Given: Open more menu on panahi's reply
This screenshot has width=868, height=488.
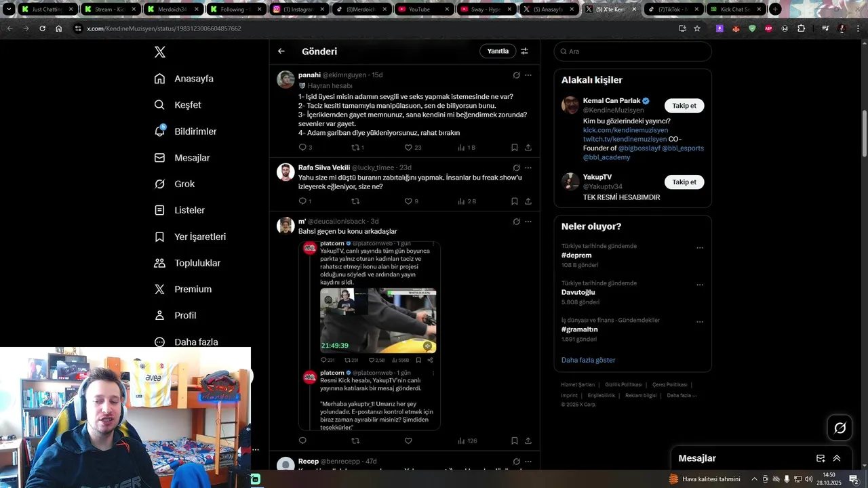Looking at the screenshot, I should (x=528, y=75).
